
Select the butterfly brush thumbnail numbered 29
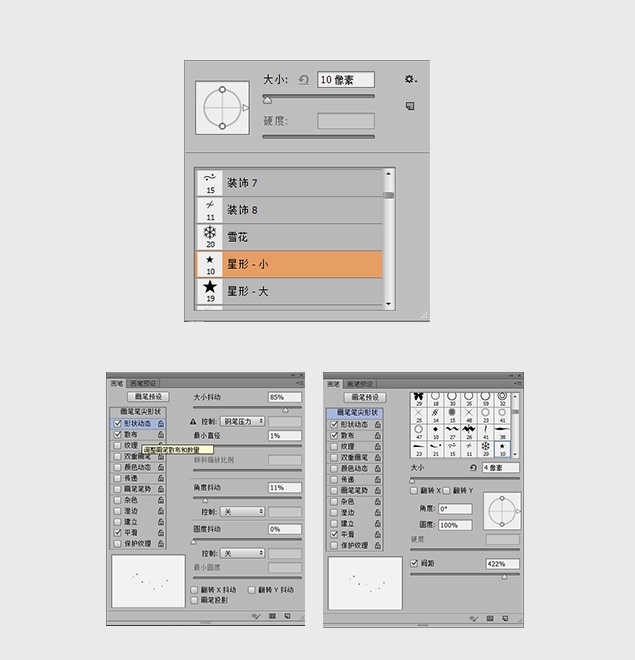click(418, 399)
